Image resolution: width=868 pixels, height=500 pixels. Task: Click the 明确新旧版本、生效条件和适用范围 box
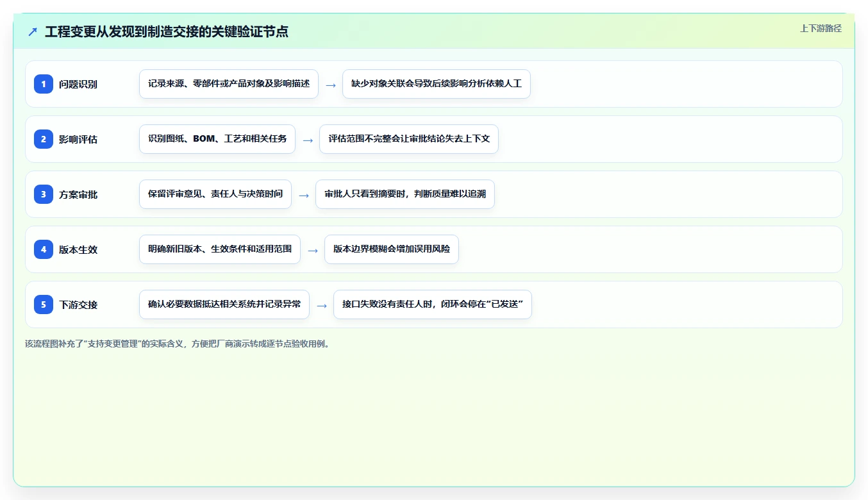(220, 249)
